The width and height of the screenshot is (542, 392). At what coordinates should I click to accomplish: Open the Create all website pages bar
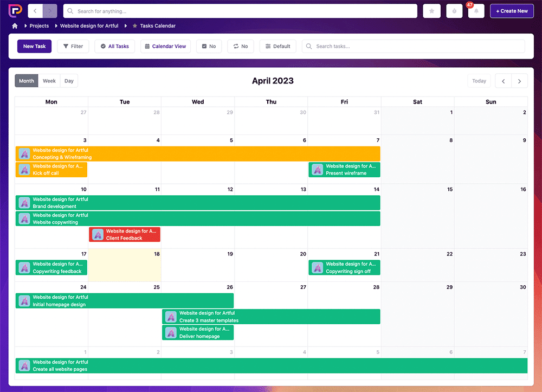pyautogui.click(x=272, y=366)
